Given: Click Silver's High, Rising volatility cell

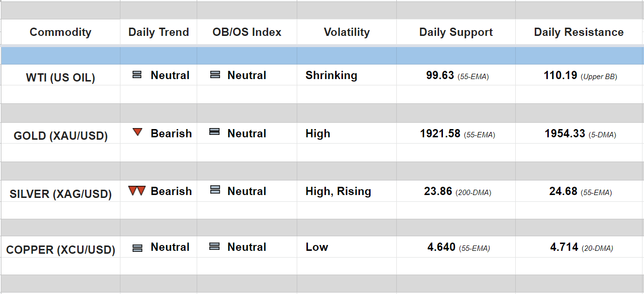Looking at the screenshot, I should tap(338, 192).
